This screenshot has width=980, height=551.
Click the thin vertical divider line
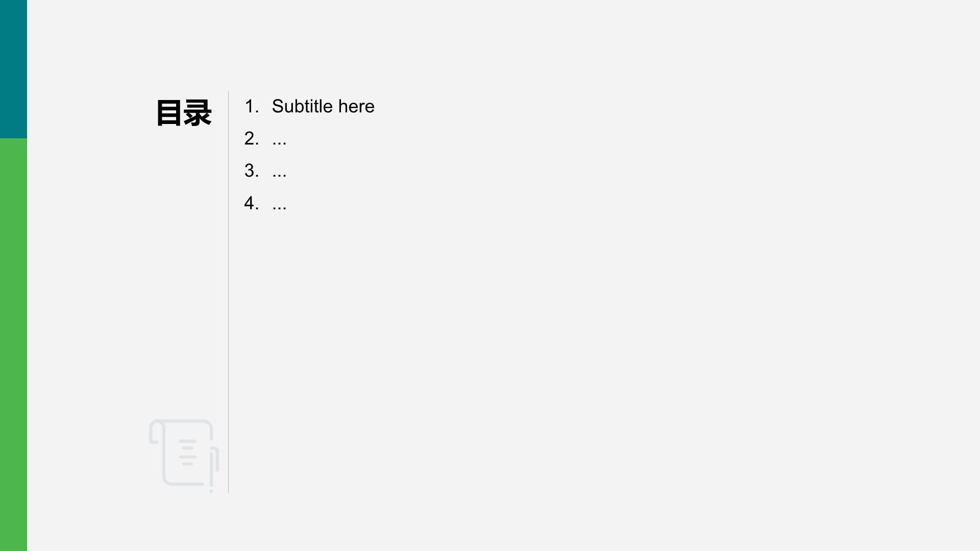228,306
